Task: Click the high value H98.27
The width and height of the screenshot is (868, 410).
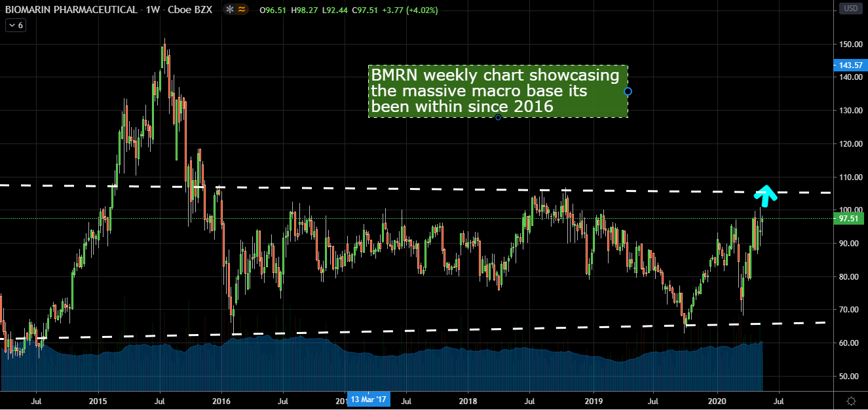Action: click(303, 10)
